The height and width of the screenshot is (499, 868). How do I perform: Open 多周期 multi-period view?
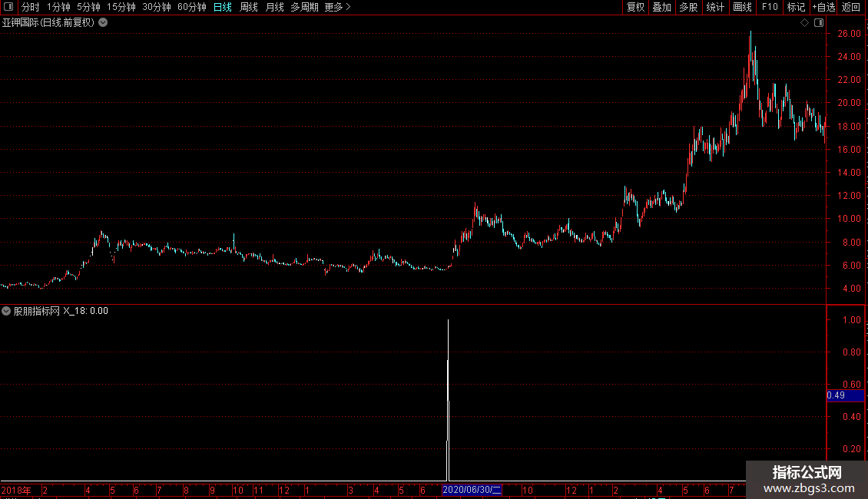click(304, 7)
